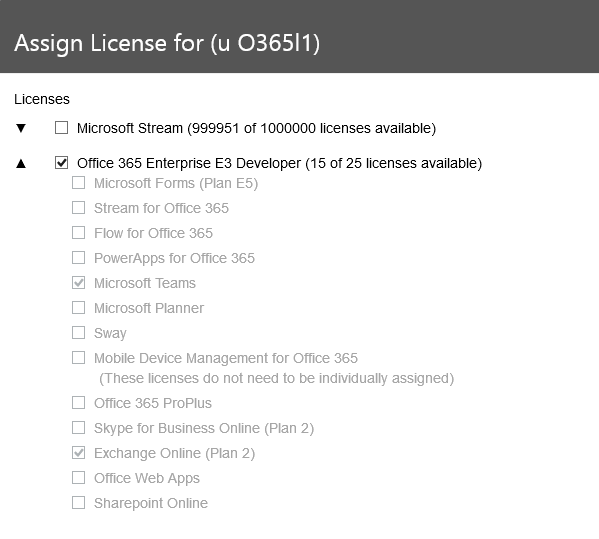Uncheck the Microsoft Teams checkbox

click(79, 283)
